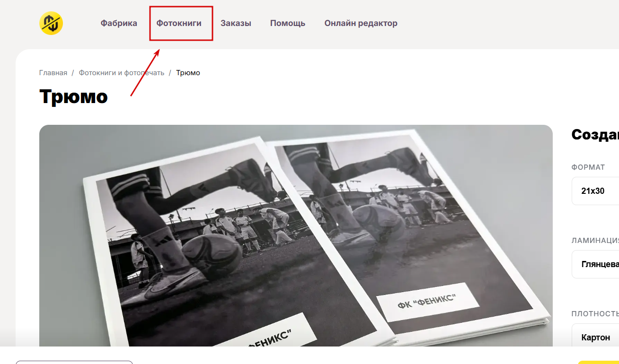Expand the format dropdown showing 21x30
The height and width of the screenshot is (364, 619).
tap(595, 191)
